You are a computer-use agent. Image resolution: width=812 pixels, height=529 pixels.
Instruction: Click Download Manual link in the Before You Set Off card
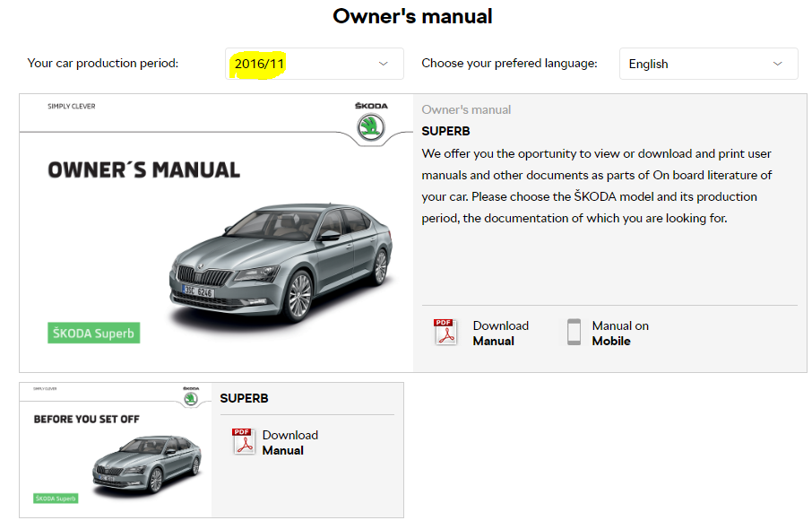point(290,442)
